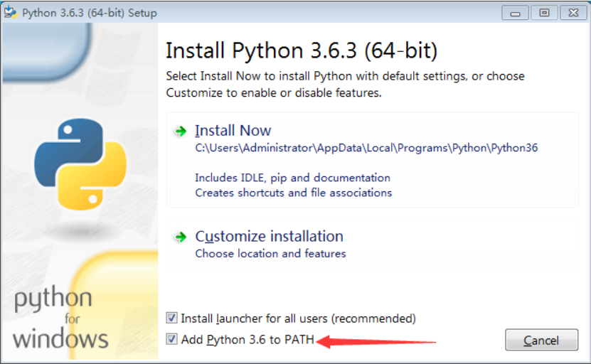Click the Includes IDLE, pip and documentation line
This screenshot has height=364, width=591.
292,178
